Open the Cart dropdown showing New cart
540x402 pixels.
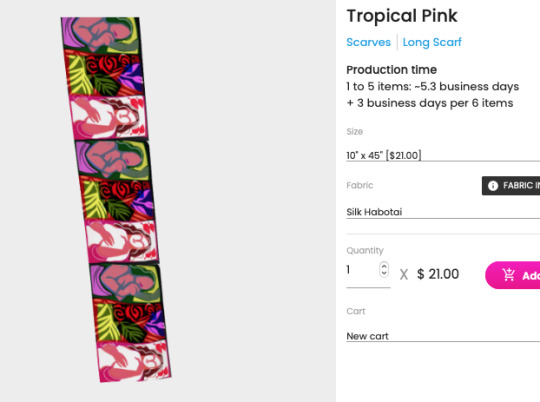click(x=443, y=336)
